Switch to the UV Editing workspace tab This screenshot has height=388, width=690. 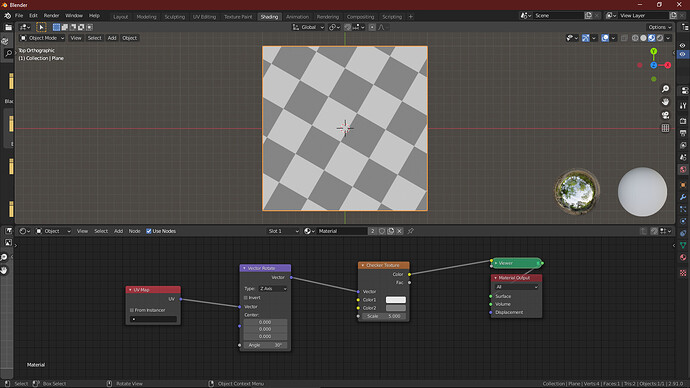(204, 17)
